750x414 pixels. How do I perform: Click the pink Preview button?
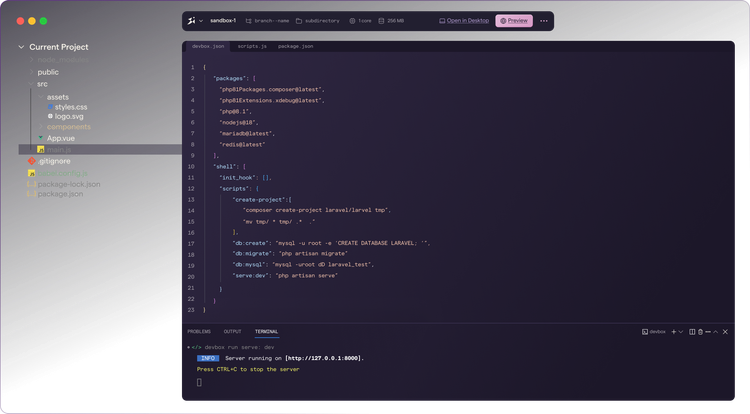[514, 21]
